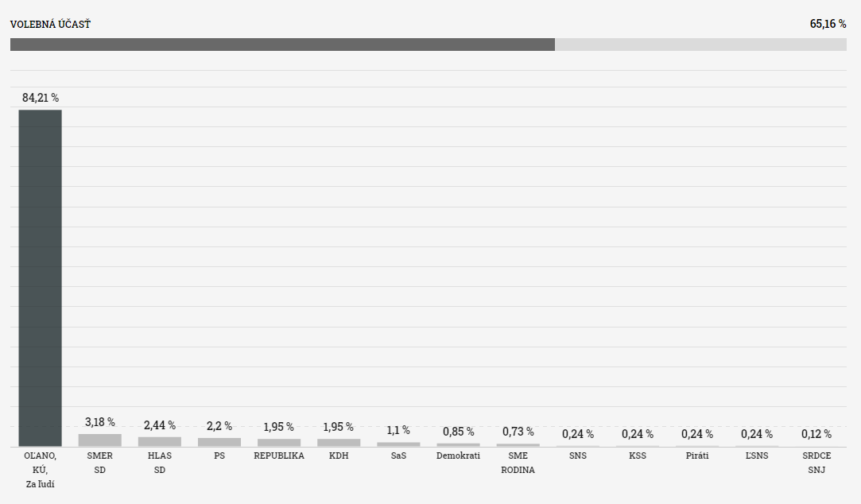Select the SMER SD bar
This screenshot has width=861, height=504.
(100, 440)
